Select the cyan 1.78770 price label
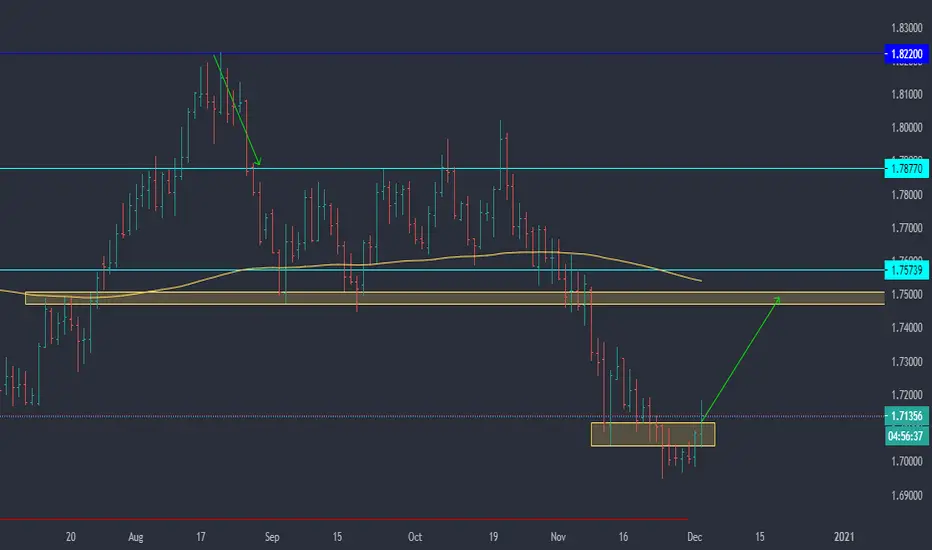 (906, 169)
